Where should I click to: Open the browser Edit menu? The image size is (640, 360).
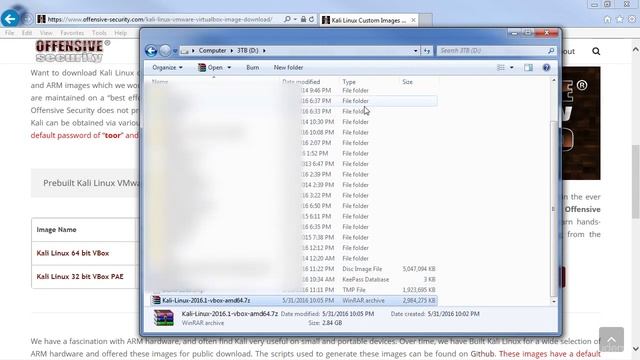(27, 33)
